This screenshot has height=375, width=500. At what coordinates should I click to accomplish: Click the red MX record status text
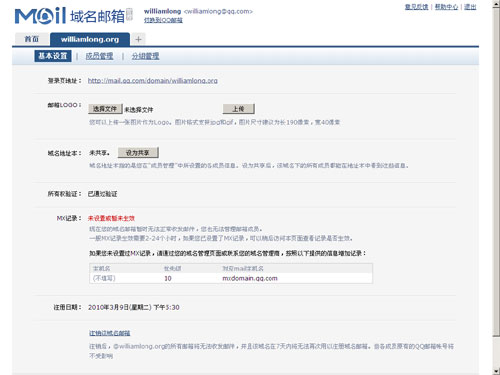point(111,218)
